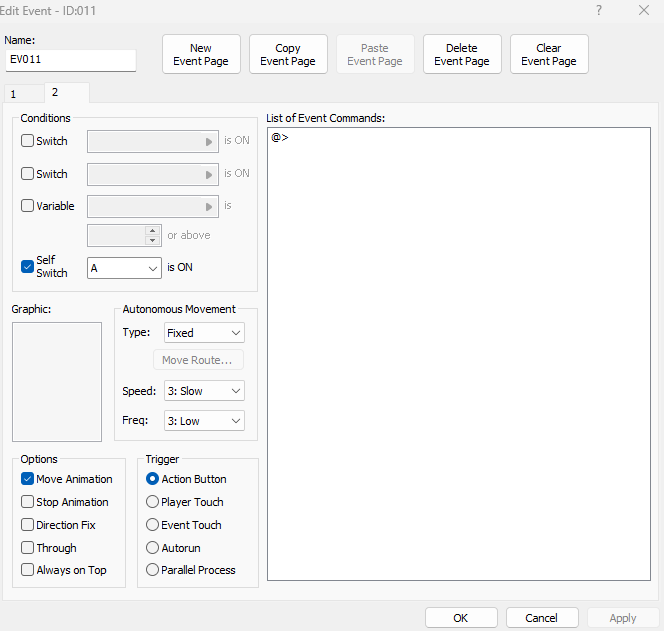Click the event Name text field
Image resolution: width=664 pixels, height=631 pixels.
tap(70, 60)
